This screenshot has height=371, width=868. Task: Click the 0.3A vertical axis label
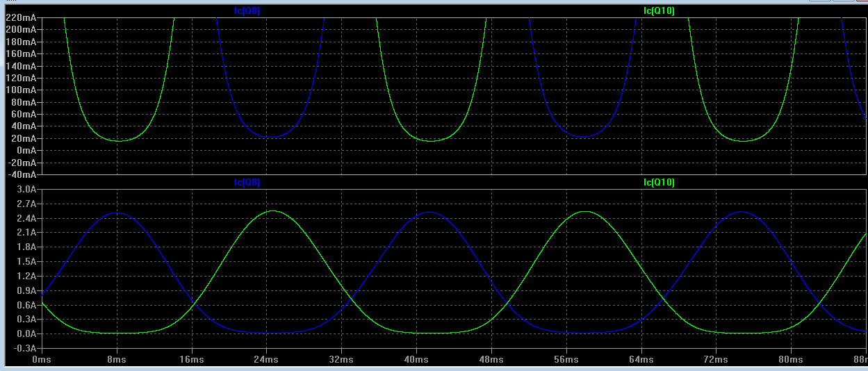click(x=26, y=319)
